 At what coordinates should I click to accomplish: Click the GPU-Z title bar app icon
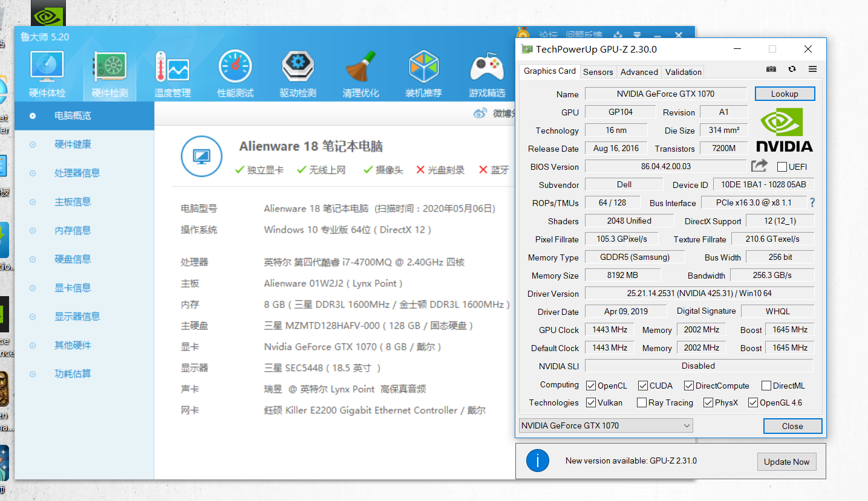pyautogui.click(x=527, y=50)
